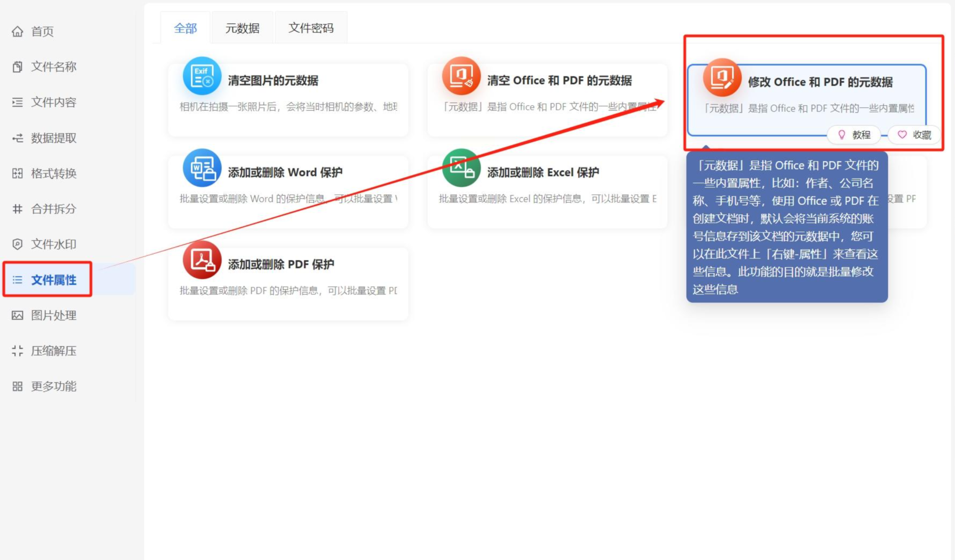Click the clear Office and PDF metadata icon
This screenshot has width=955, height=560.
461,76
